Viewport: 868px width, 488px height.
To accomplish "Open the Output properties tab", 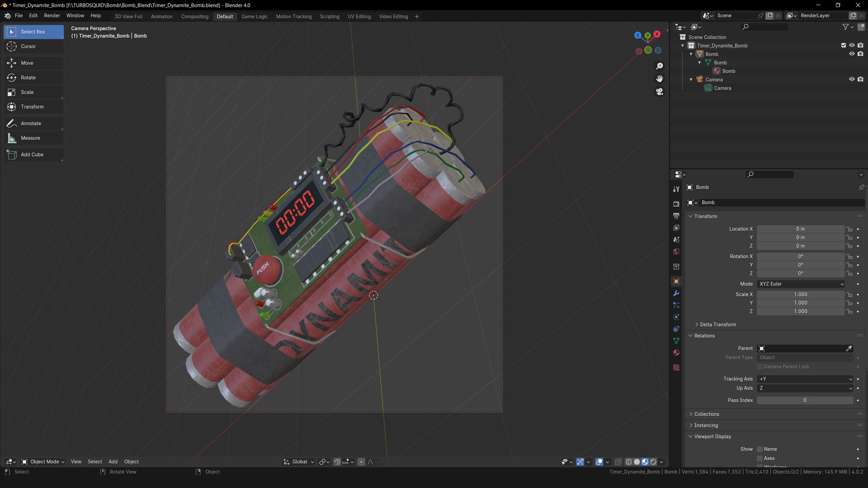I will point(676,216).
